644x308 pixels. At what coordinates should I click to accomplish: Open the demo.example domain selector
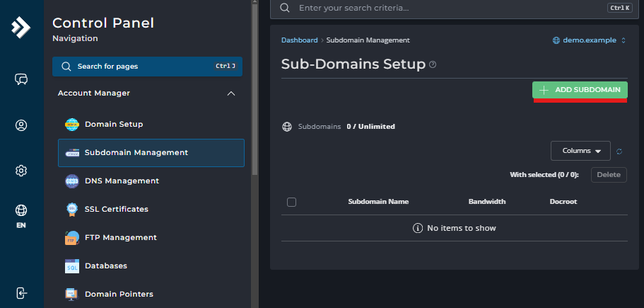click(x=589, y=40)
